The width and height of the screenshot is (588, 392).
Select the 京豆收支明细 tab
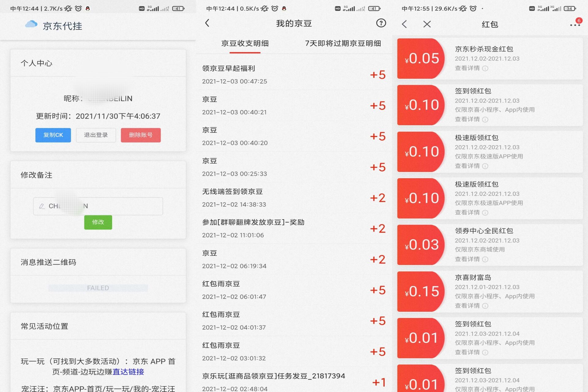[x=245, y=43]
